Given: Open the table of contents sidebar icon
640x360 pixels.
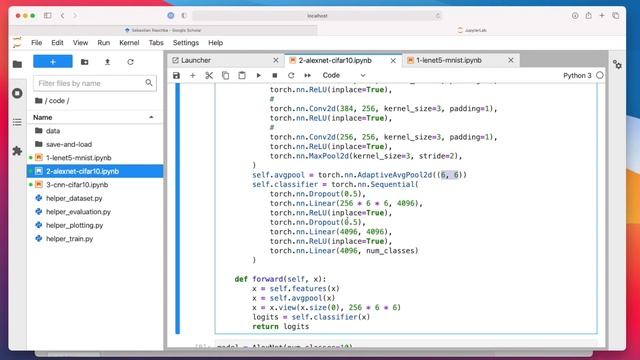Looking at the screenshot, I should (17, 122).
